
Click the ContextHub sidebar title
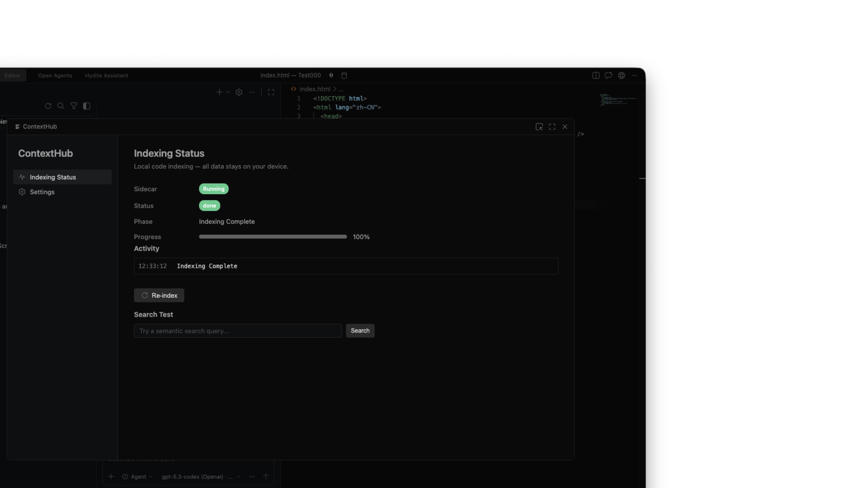tap(46, 153)
